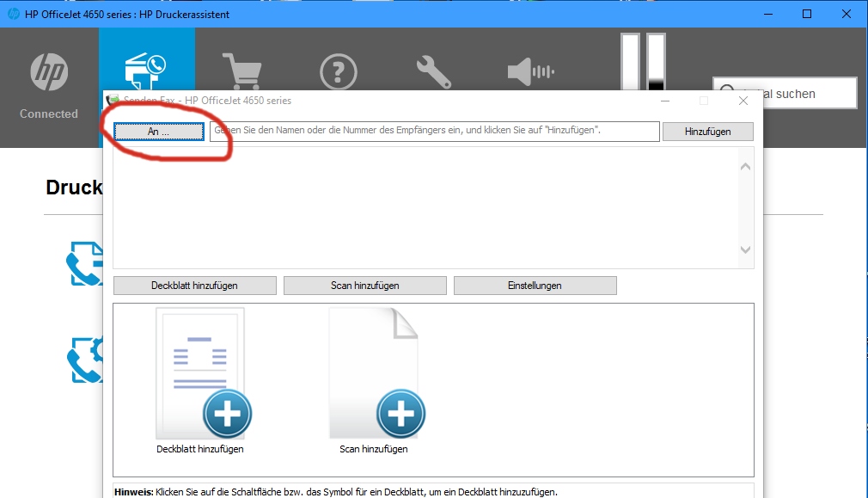This screenshot has height=498, width=868.
Task: Click the upper fax phone icon in assistant
Action: 85,264
